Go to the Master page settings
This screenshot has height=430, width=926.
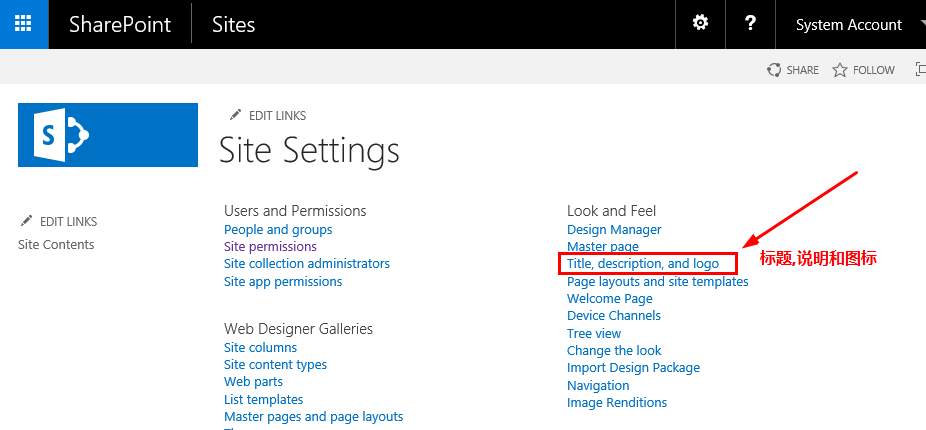pos(603,246)
